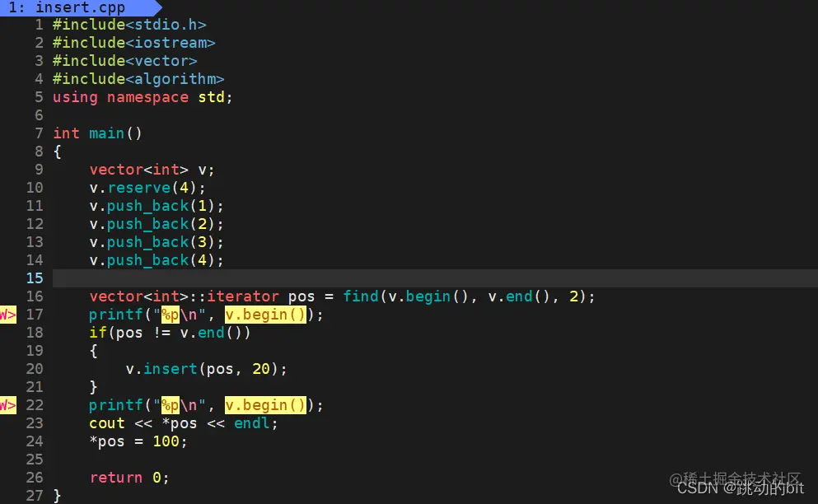Click the closing brace on line 21
Image resolution: width=818 pixels, height=504 pixels.
[93, 387]
